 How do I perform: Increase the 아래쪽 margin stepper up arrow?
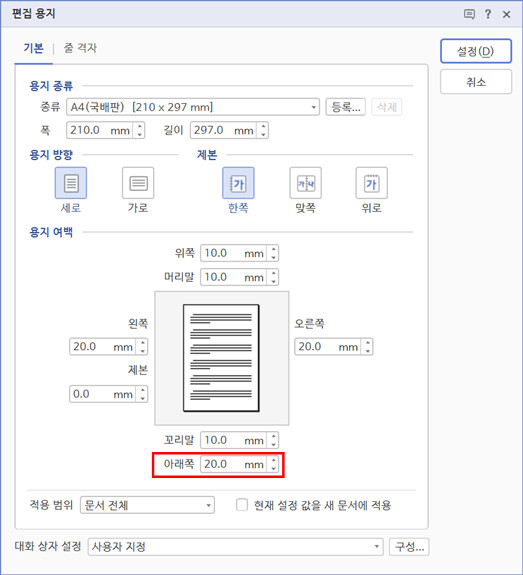pyautogui.click(x=273, y=460)
